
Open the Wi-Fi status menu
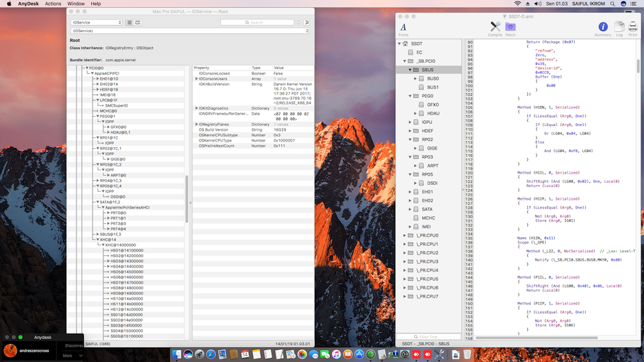pos(517,4)
